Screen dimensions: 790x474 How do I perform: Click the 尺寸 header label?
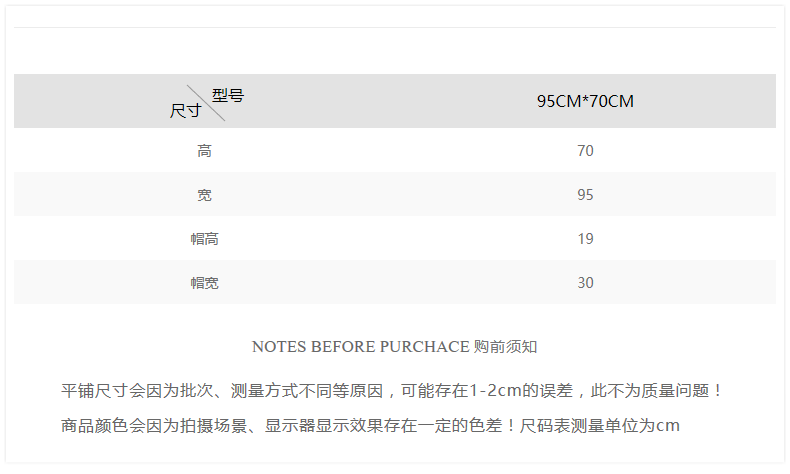(x=185, y=110)
